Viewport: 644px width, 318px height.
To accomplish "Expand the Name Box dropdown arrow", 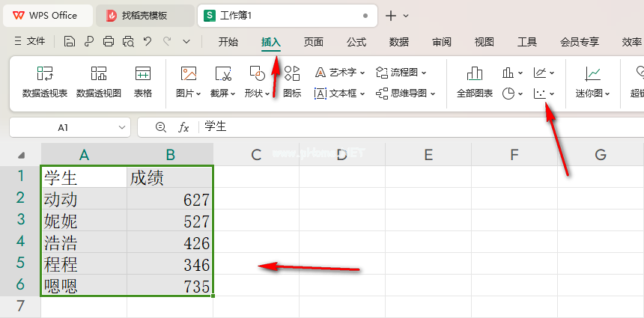I will [122, 128].
